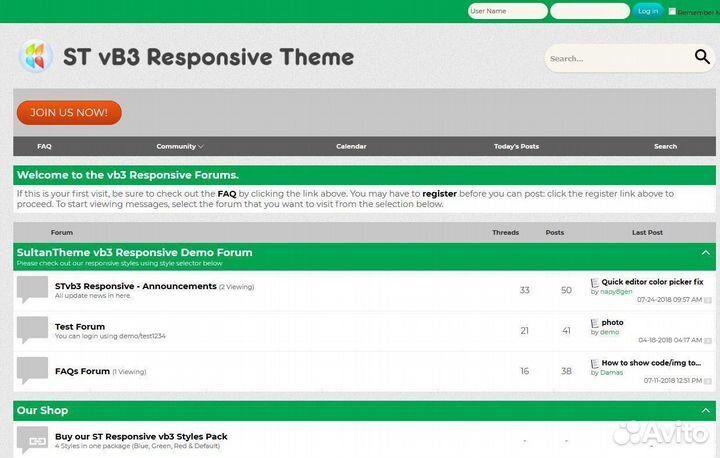The width and height of the screenshot is (720, 458).
Task: Open the register link in welcome message
Action: (x=439, y=193)
